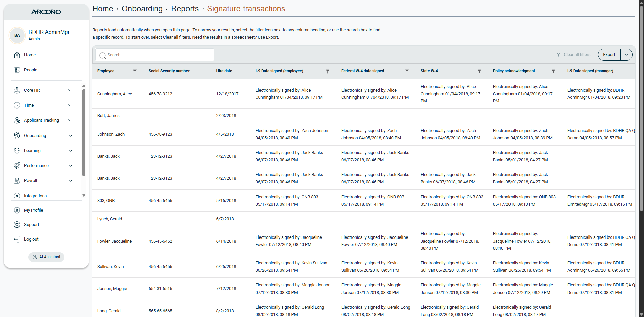This screenshot has width=644, height=317.
Task: Click the Payroll icon
Action: tap(17, 181)
